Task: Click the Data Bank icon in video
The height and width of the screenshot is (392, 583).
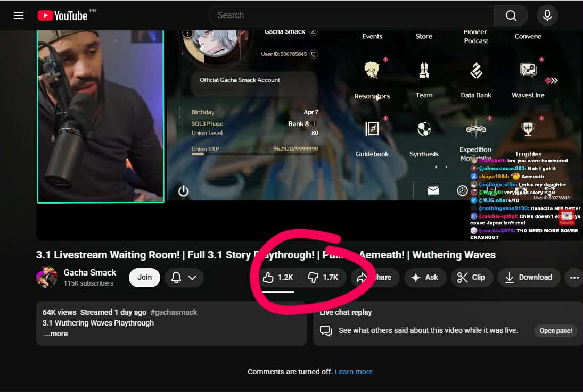Action: click(x=476, y=70)
